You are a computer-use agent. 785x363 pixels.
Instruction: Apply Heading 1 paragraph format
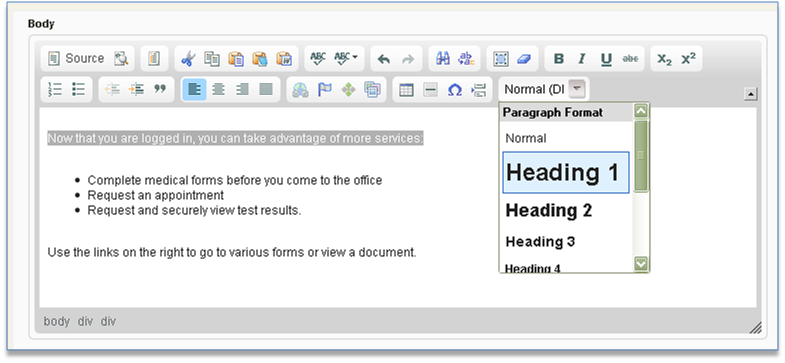[566, 172]
